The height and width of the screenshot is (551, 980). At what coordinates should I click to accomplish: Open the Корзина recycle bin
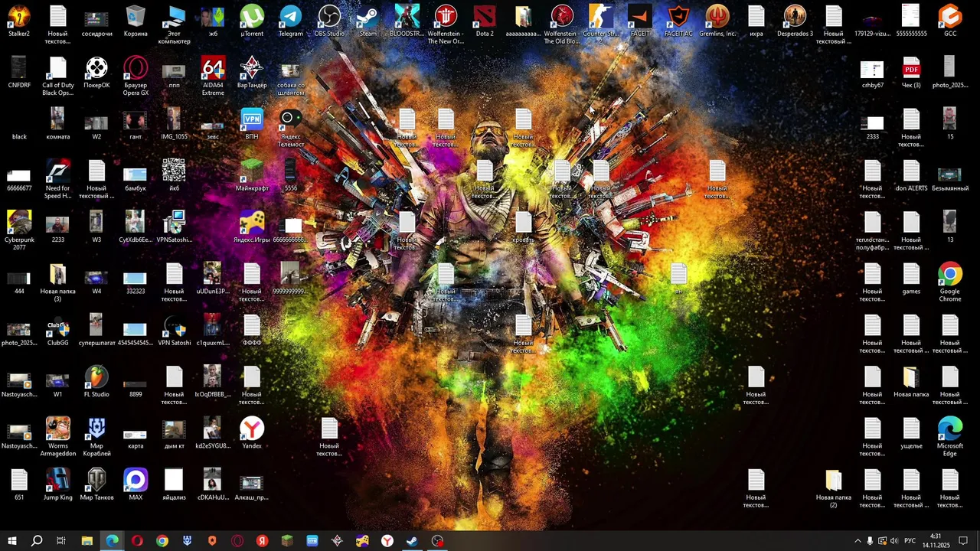[136, 21]
